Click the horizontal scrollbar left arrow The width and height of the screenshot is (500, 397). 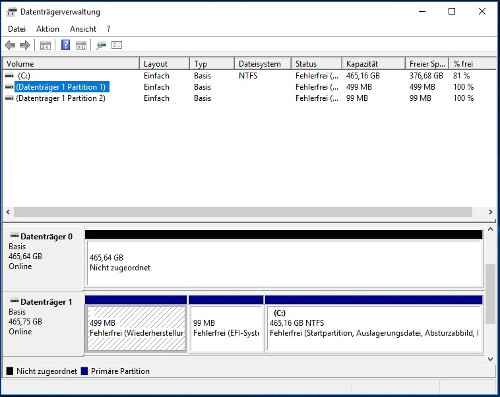[8, 212]
